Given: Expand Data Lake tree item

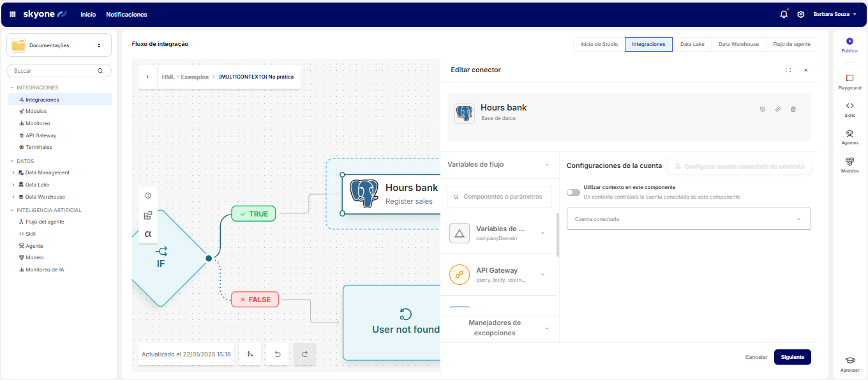Looking at the screenshot, I should tap(13, 185).
